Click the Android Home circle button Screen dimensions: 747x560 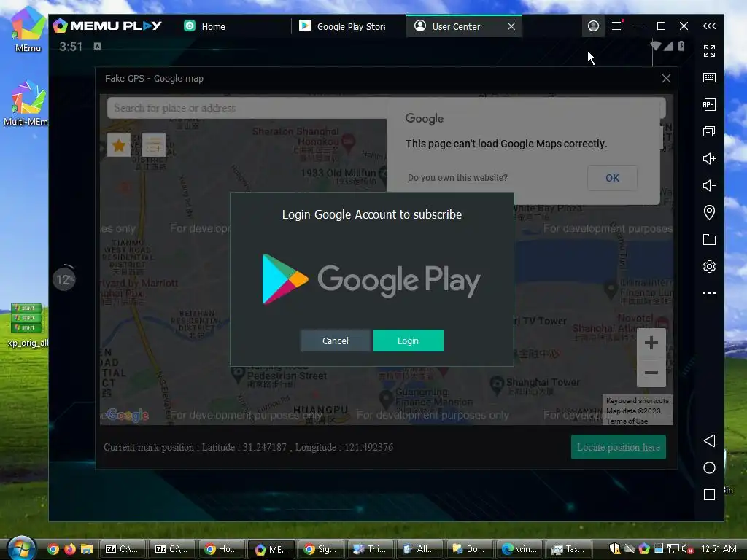click(709, 468)
